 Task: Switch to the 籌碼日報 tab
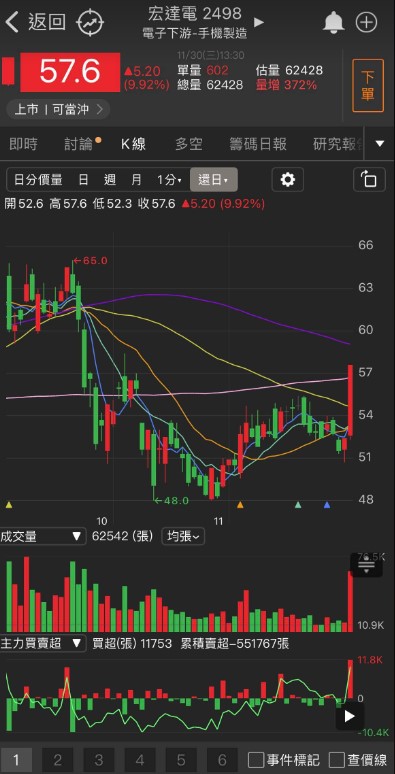[258, 144]
